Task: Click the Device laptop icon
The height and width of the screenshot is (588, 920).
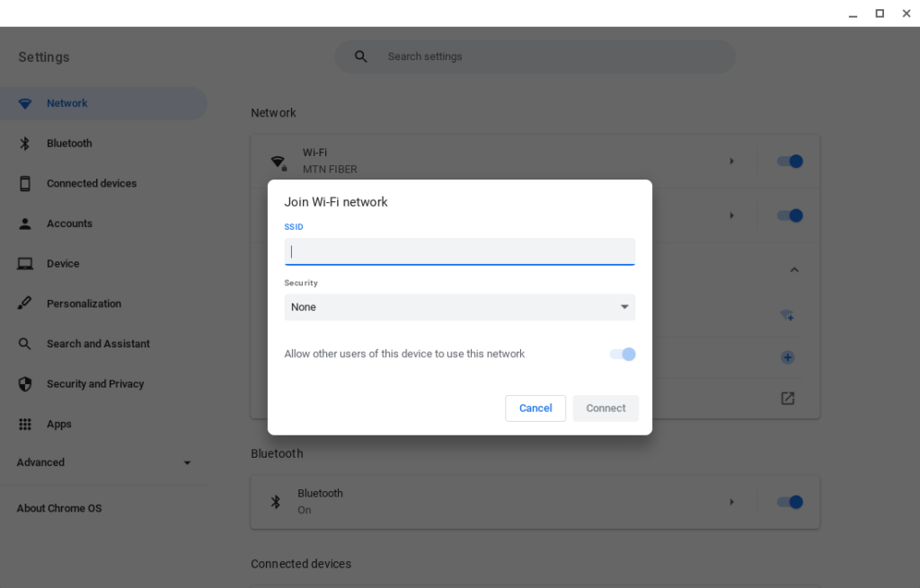Action: [x=24, y=264]
